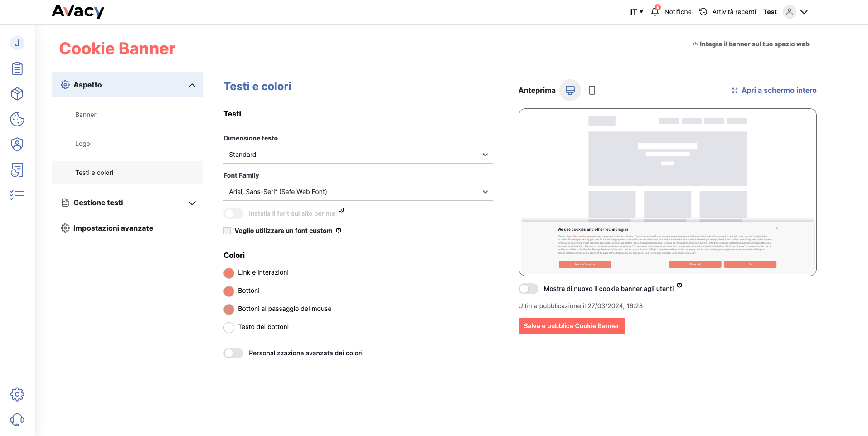
Task: Click the notifications bell icon
Action: pyautogui.click(x=655, y=12)
